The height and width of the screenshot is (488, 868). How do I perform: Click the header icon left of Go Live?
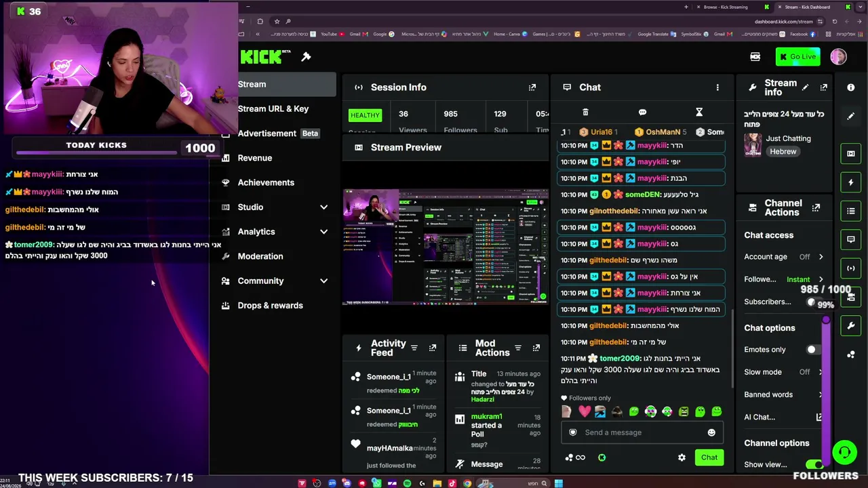pyautogui.click(x=755, y=57)
